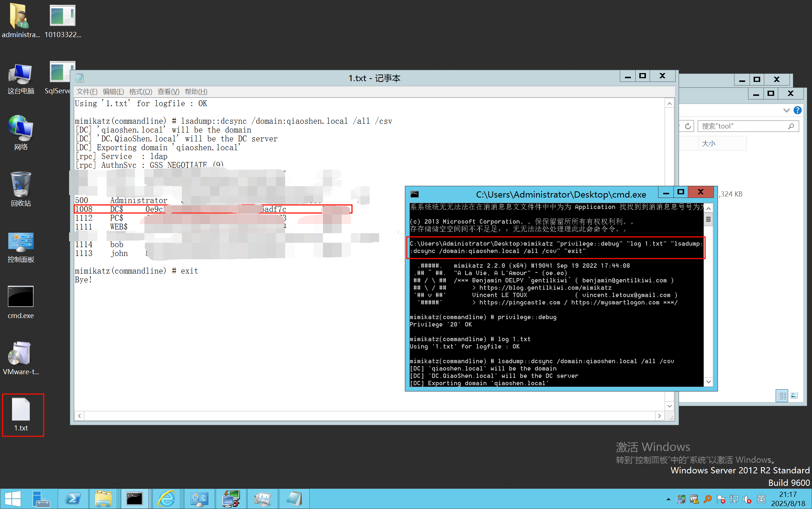Viewport: 812px width, 509px height.
Task: Open the Network (网络) desktop icon
Action: 21,129
